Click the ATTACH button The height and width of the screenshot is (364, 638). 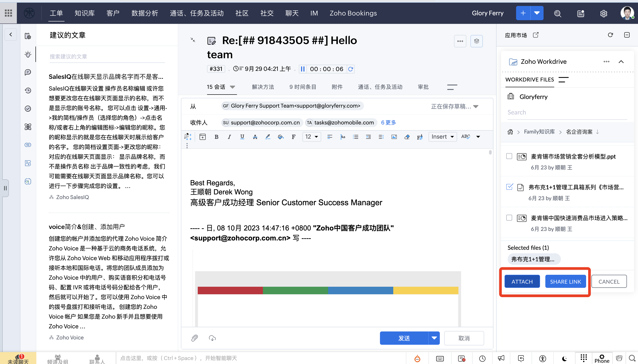pyautogui.click(x=522, y=281)
